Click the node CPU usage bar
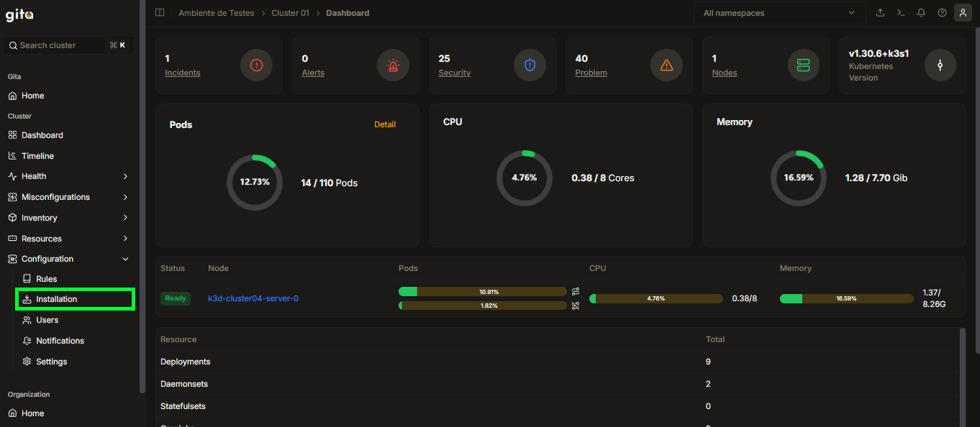 (656, 298)
